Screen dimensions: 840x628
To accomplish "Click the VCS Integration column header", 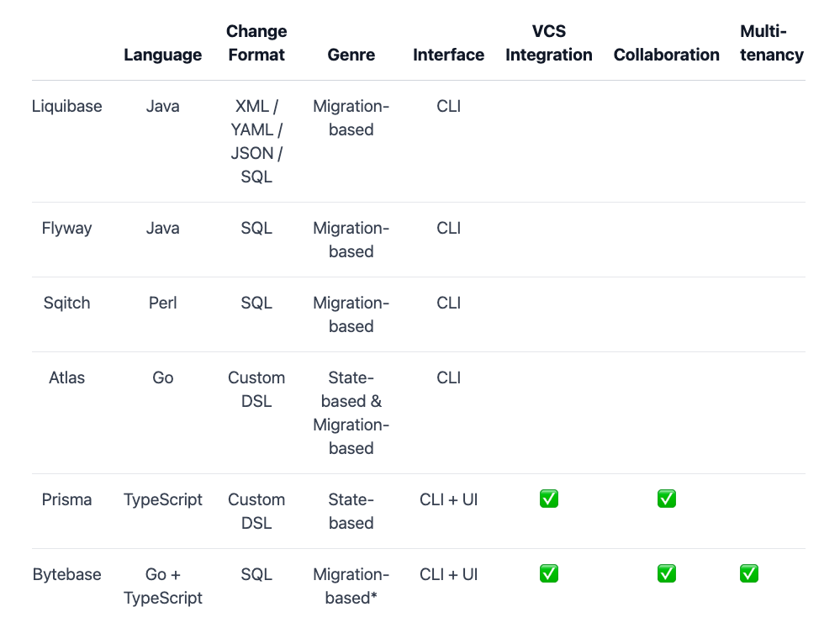I will click(549, 43).
